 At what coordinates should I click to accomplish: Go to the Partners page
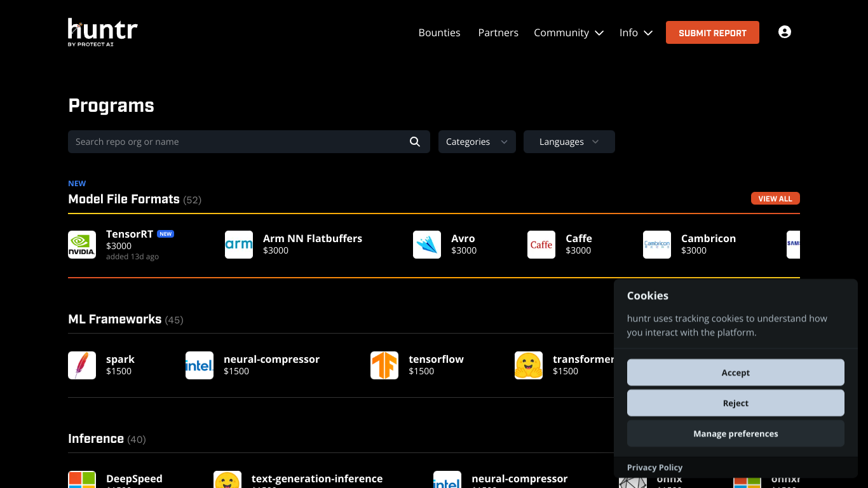coord(498,32)
